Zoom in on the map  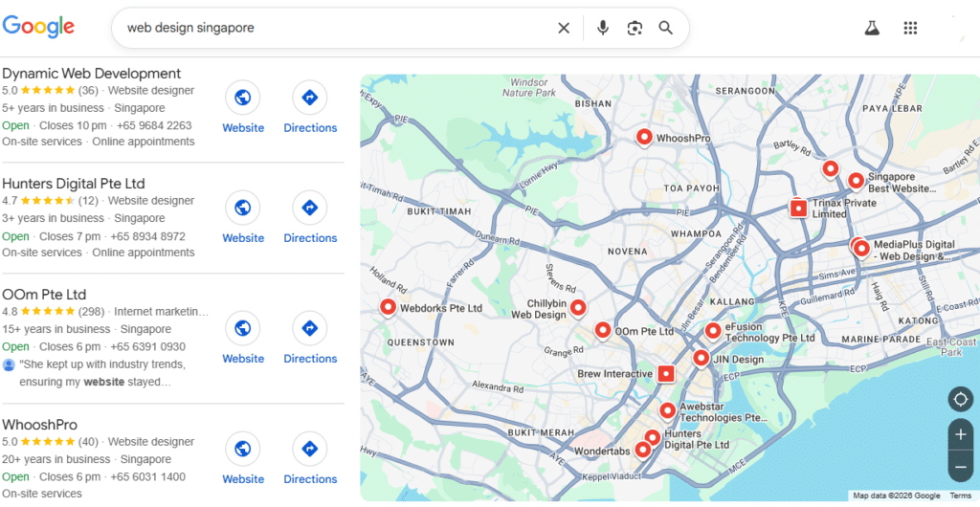coord(961,434)
